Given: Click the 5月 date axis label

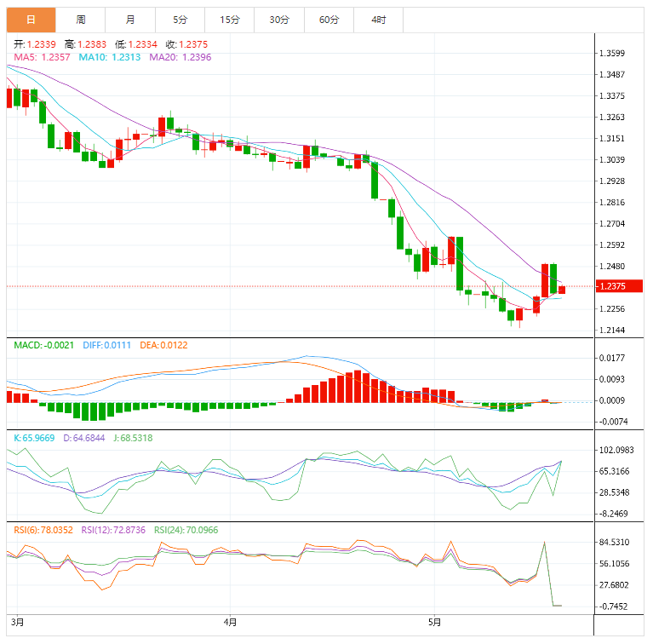Looking at the screenshot, I should 434,623.
